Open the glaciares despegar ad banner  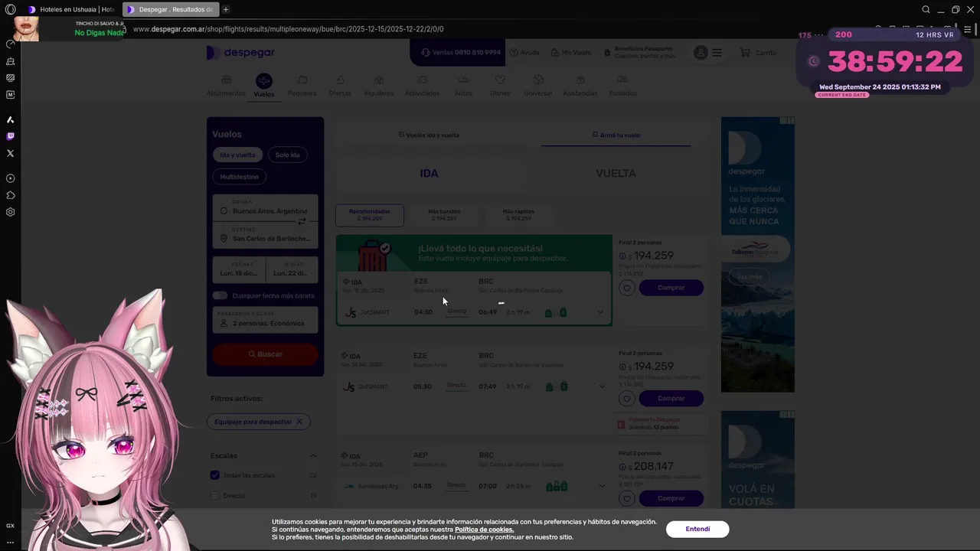757,255
